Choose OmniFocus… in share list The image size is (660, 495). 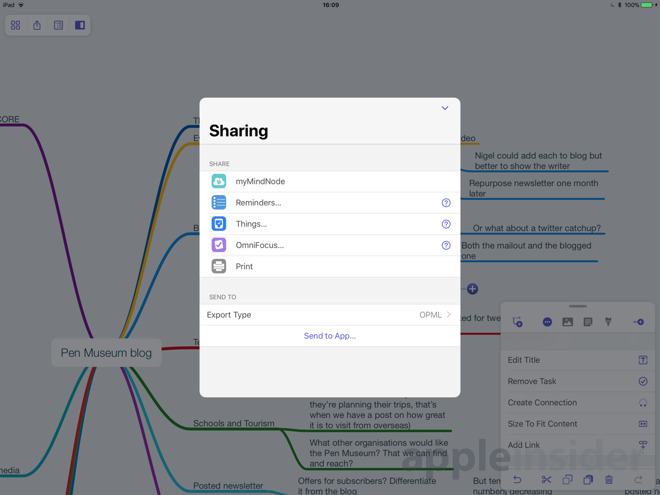pos(330,245)
